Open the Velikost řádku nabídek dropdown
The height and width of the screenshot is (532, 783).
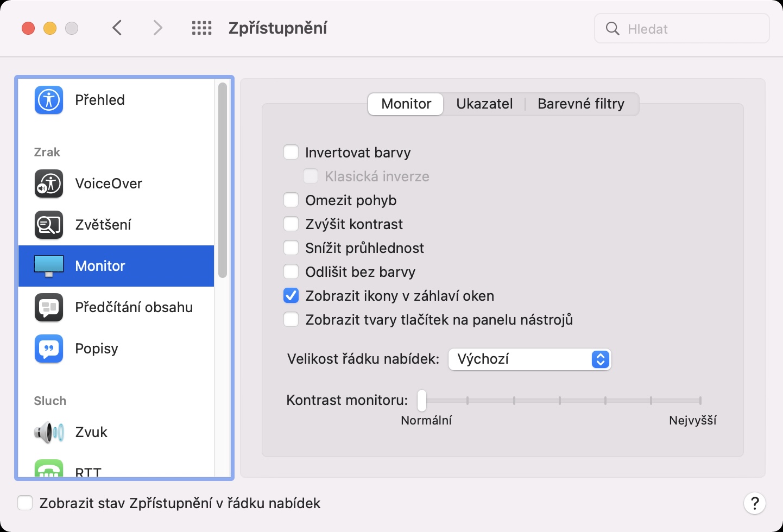[529, 359]
